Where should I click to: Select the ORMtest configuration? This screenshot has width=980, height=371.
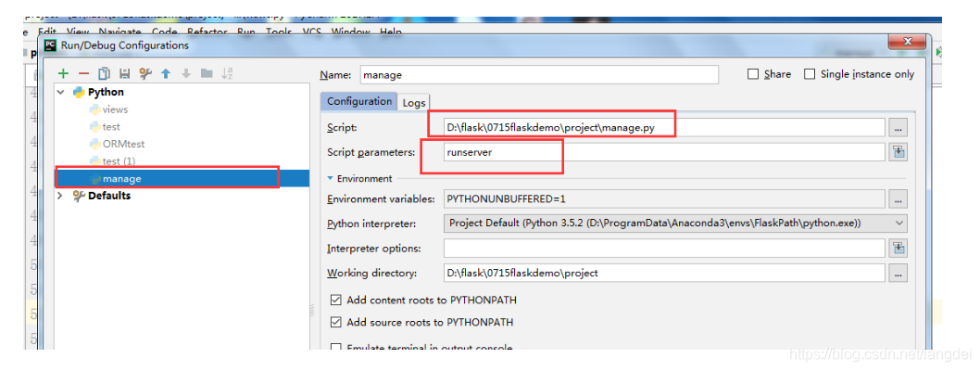[x=117, y=144]
